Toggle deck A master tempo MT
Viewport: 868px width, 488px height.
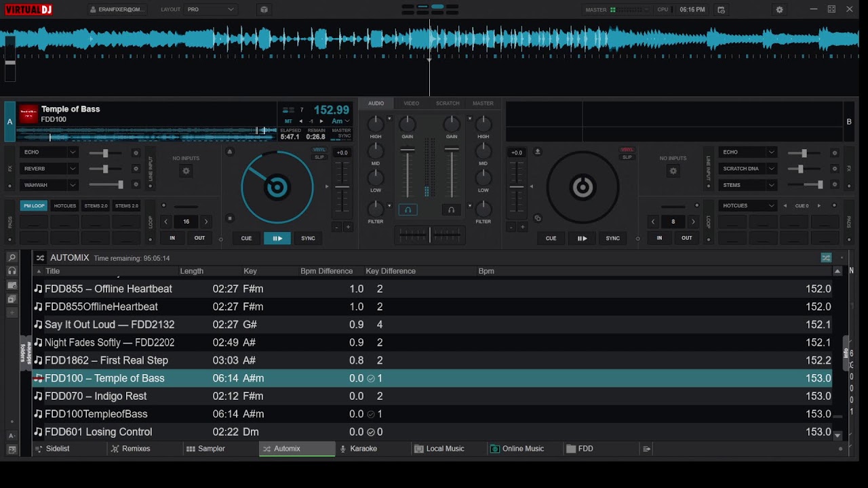pyautogui.click(x=288, y=121)
